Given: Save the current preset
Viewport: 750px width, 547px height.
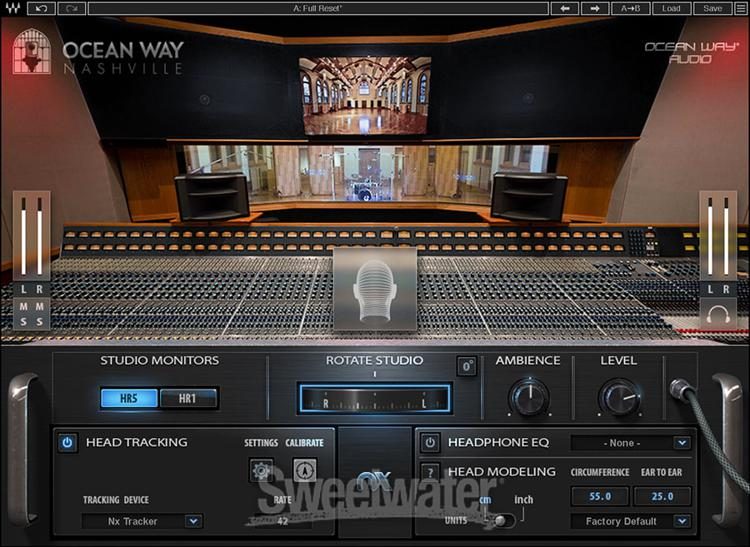Looking at the screenshot, I should (712, 9).
